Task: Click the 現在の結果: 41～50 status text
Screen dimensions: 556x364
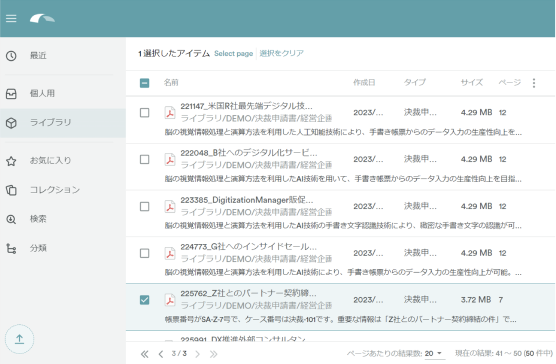Action: pos(504,353)
